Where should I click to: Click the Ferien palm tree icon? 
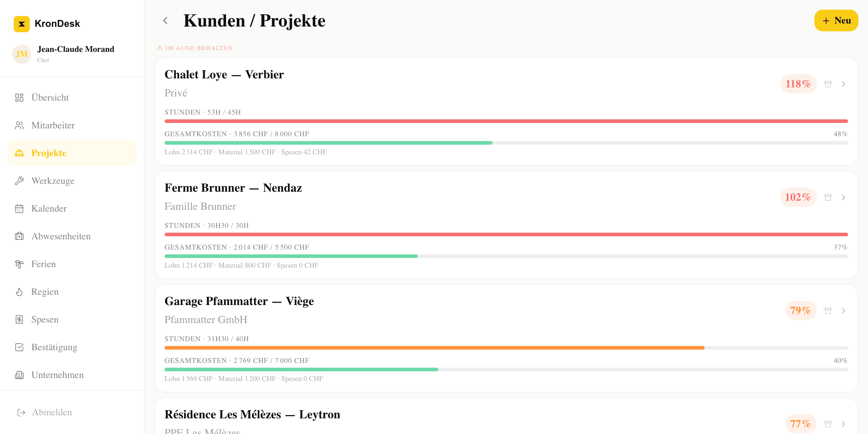(x=19, y=264)
